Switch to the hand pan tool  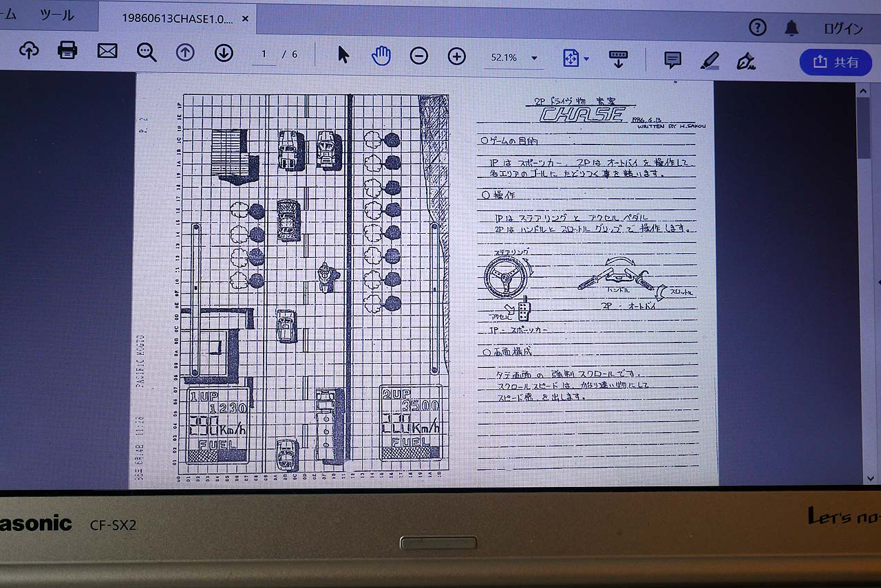381,56
